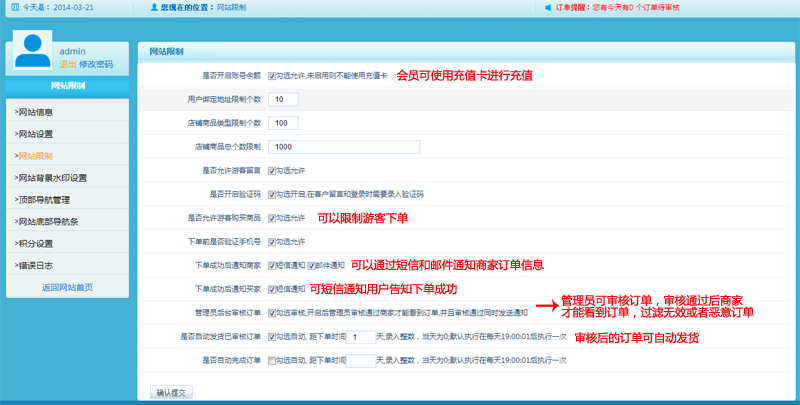Click the 确认提交 button
Viewport: 800px width, 405px height.
pyautogui.click(x=170, y=392)
